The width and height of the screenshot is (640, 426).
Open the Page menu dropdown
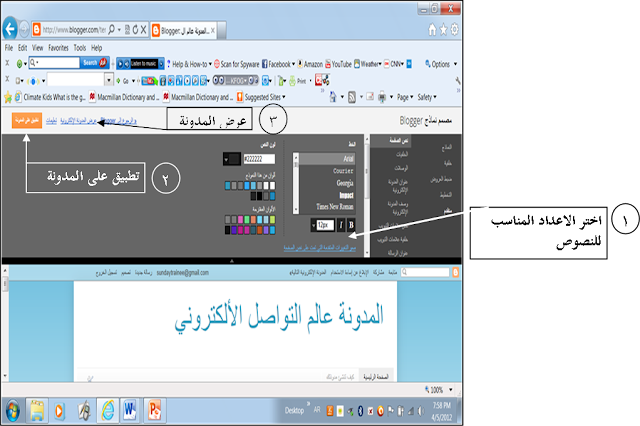pos(405,97)
